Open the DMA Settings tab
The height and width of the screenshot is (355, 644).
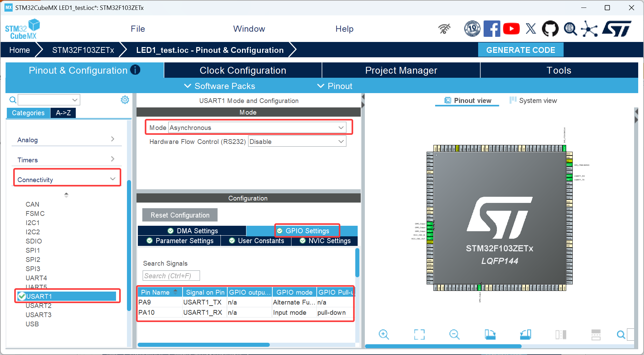click(192, 231)
